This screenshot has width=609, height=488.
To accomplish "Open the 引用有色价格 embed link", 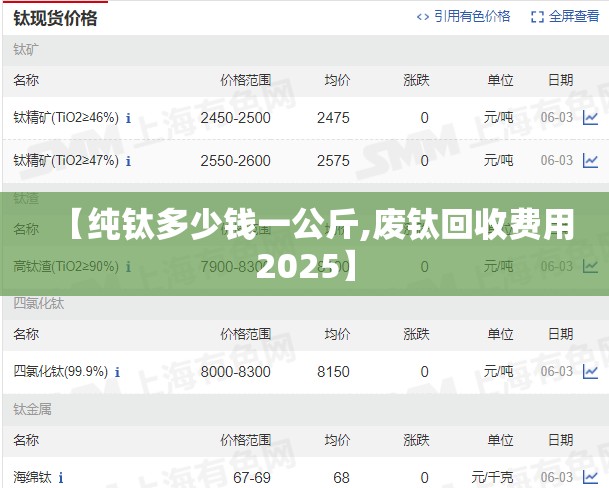I will [x=472, y=16].
